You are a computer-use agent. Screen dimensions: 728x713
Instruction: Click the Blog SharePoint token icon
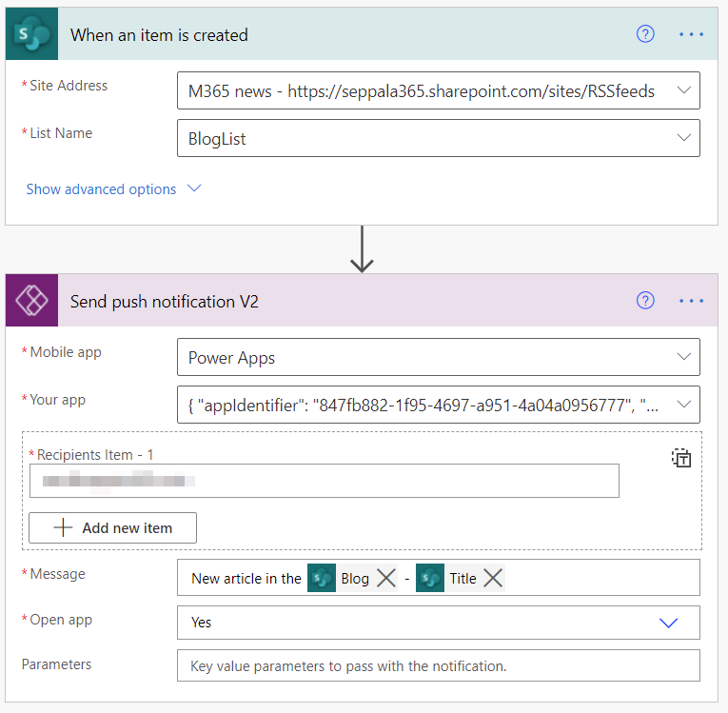(322, 578)
